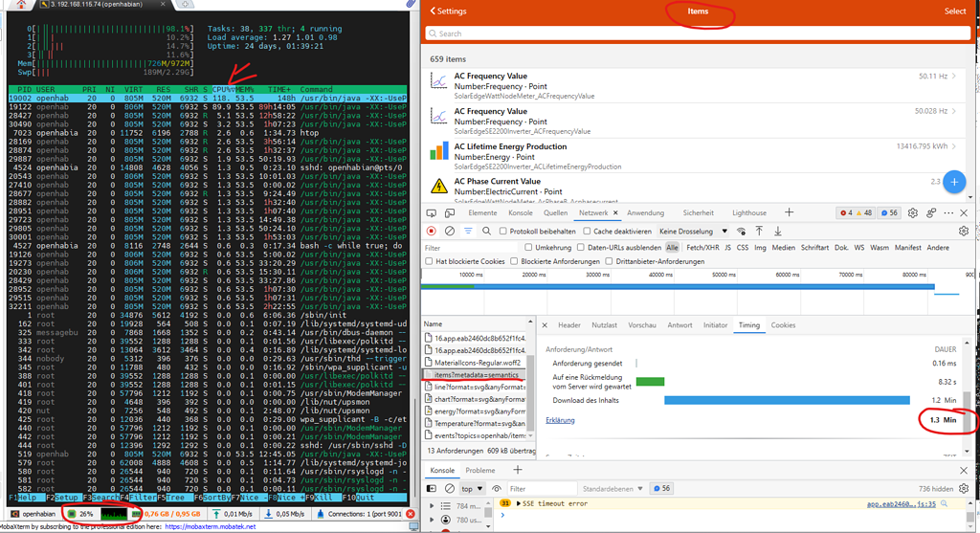Click the CPU% column header in htop
Viewport: 980px width, 533px height.
[x=222, y=89]
